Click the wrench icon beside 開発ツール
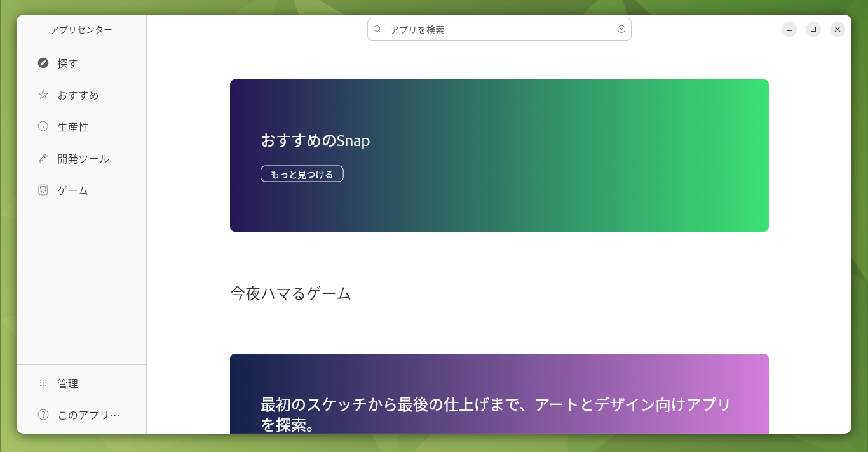This screenshot has width=868, height=452. [x=43, y=158]
